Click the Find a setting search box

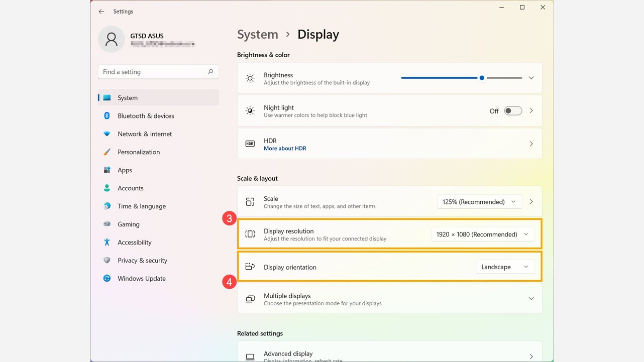(158, 72)
